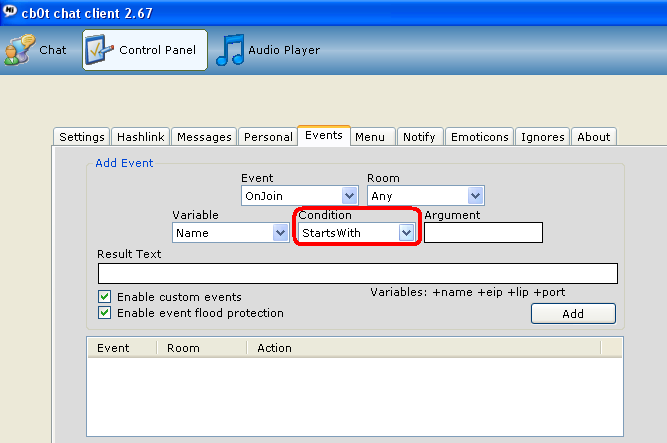Open the Chat section

(35, 50)
